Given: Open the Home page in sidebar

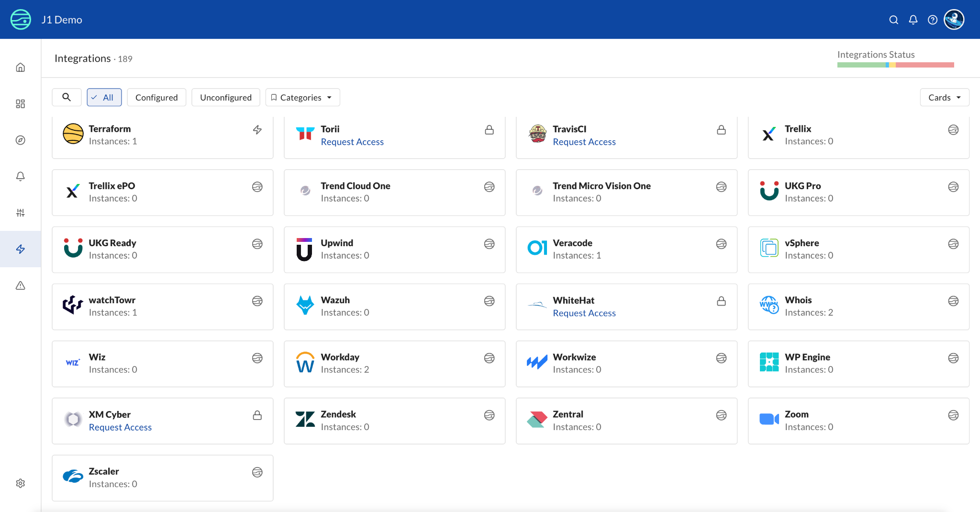Looking at the screenshot, I should coord(20,68).
